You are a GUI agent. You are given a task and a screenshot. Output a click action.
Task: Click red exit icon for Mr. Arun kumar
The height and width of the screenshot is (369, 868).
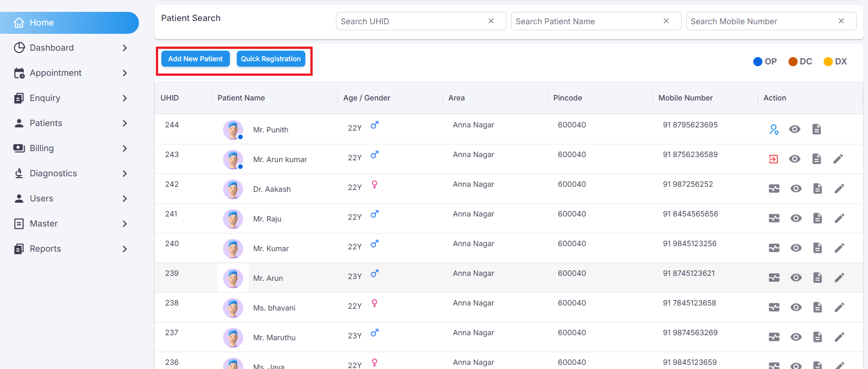[x=773, y=159]
